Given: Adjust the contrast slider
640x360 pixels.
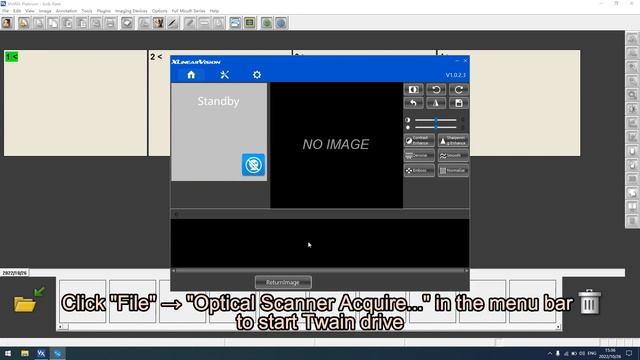Looking at the screenshot, I should point(436,120).
